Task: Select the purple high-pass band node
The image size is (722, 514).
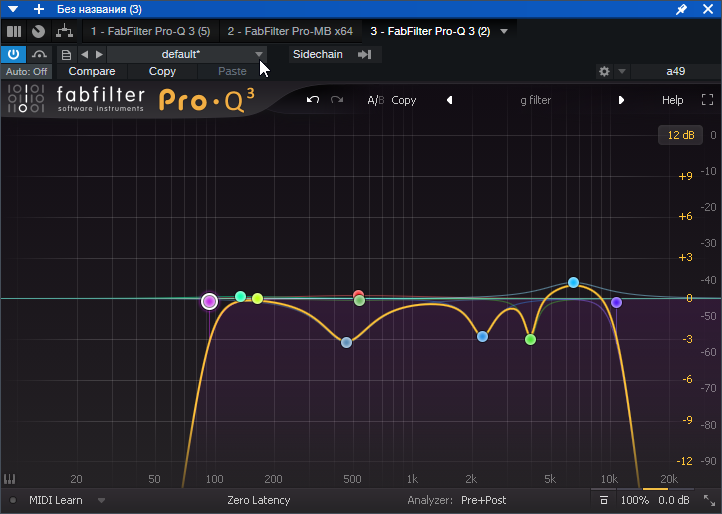Action: point(210,302)
